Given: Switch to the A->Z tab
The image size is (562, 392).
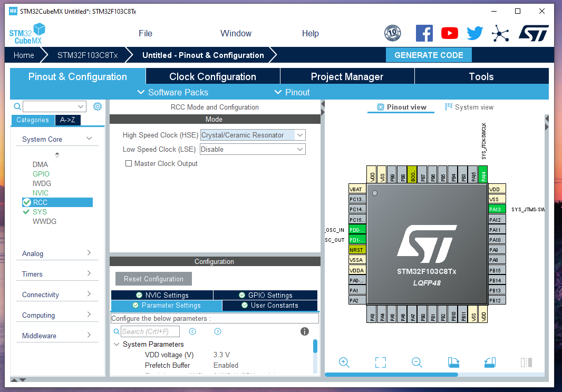Looking at the screenshot, I should click(67, 120).
